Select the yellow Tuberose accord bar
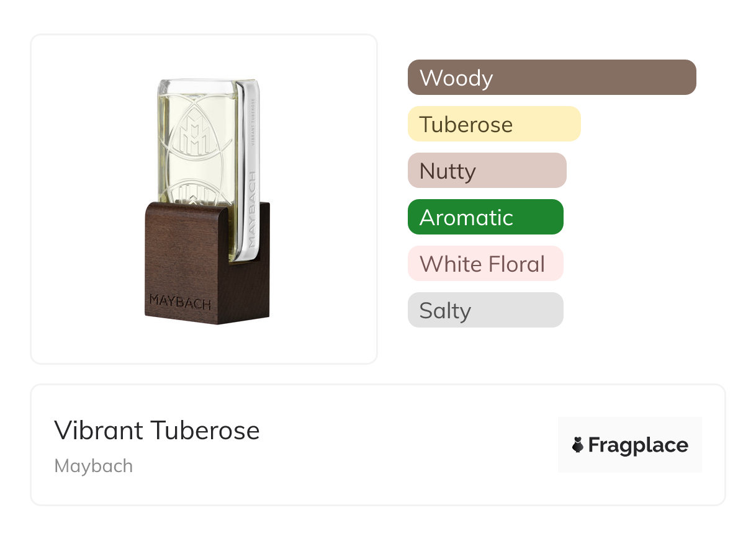Viewport: 756px width, 536px height. 493,124
